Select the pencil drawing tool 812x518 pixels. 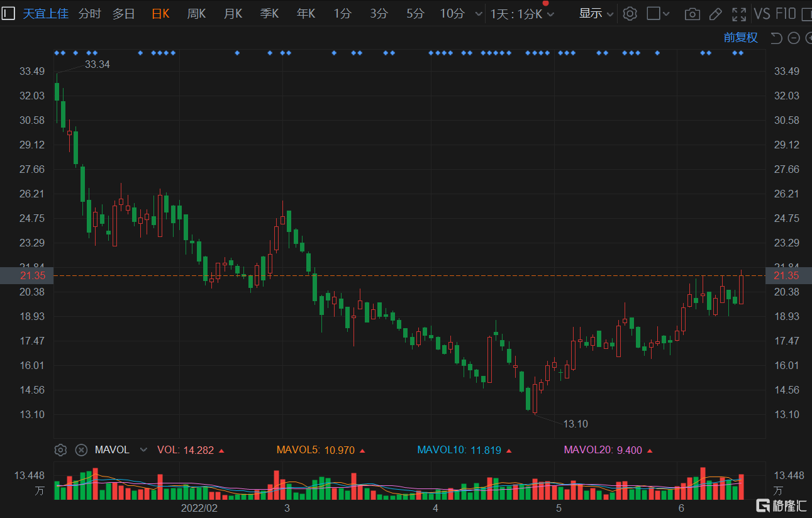point(715,14)
